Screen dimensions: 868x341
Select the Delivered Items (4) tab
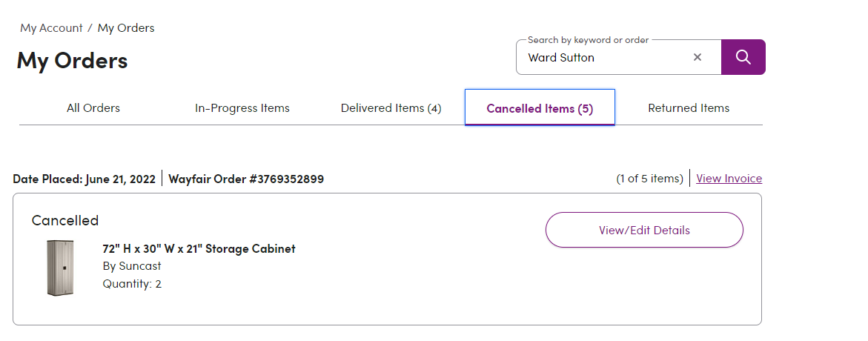tap(391, 108)
